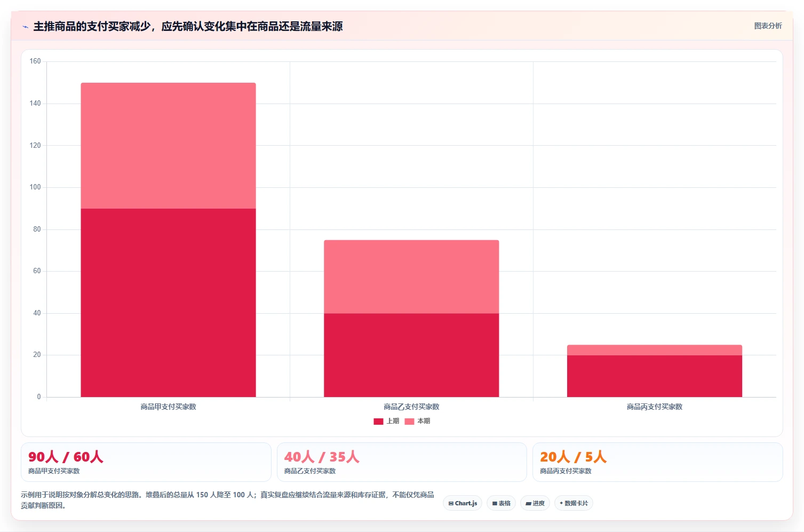804x532 pixels.
Task: Click the light pink 本期 bar for 商品乙
Action: pos(411,276)
